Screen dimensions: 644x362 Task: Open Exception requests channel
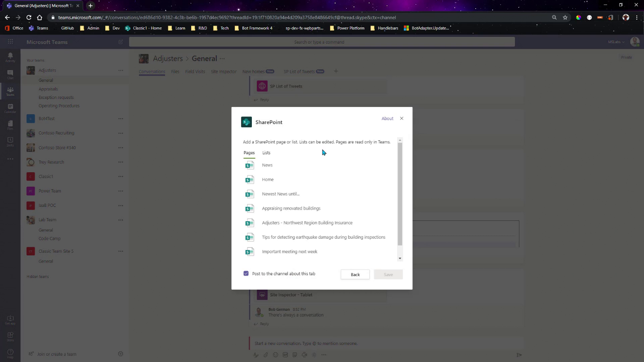pos(56,97)
